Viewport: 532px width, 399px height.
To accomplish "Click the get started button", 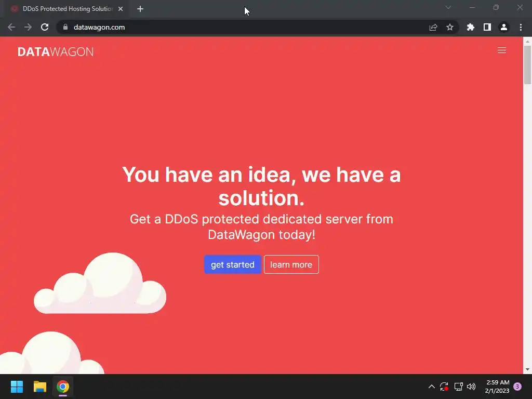I will 232,264.
